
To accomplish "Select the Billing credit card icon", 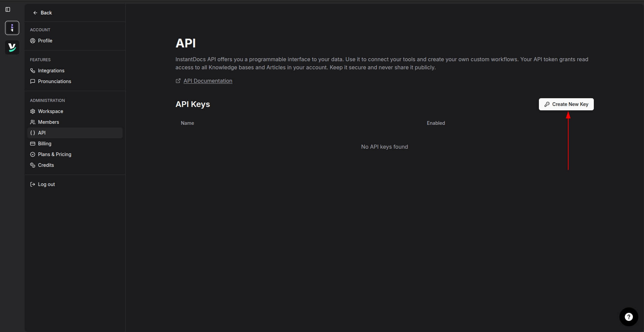I will point(32,144).
